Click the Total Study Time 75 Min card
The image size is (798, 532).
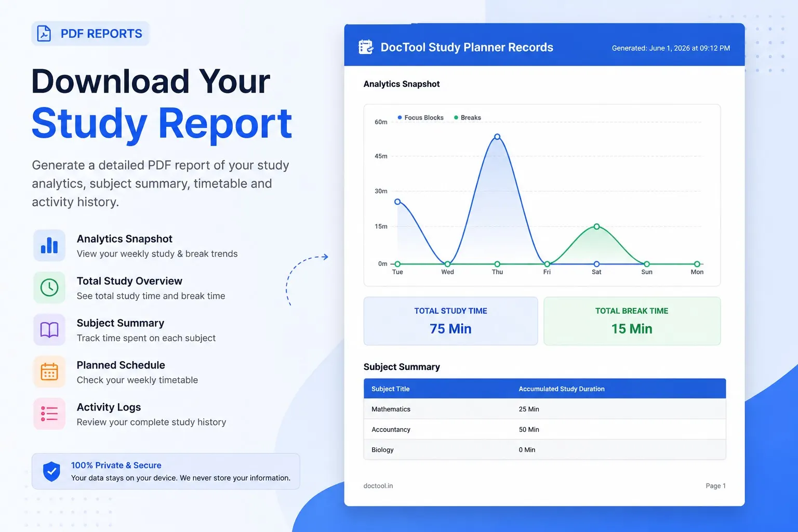point(450,321)
